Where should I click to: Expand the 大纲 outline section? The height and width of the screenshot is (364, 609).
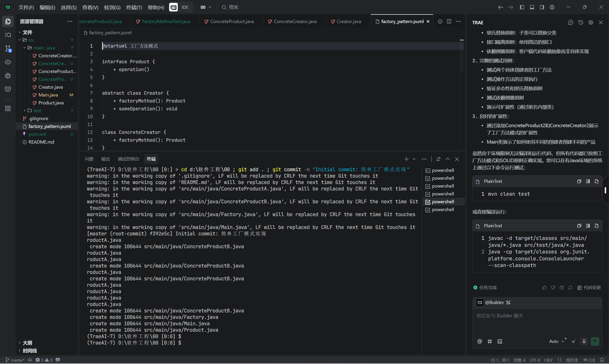click(x=27, y=343)
